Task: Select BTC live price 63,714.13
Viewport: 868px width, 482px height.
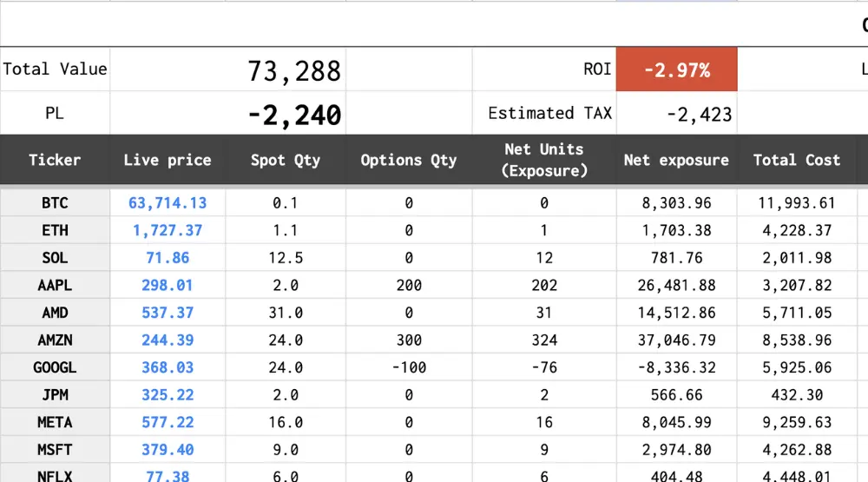Action: (168, 202)
